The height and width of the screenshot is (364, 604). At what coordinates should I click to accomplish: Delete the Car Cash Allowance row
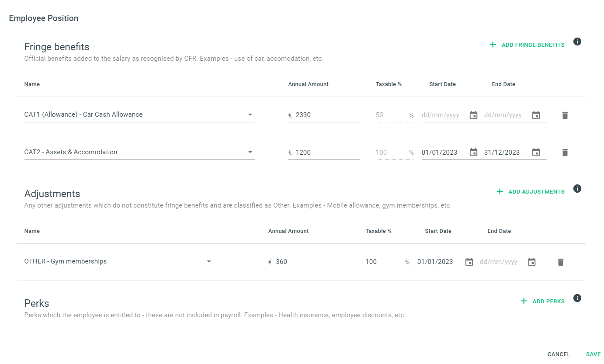565,115
